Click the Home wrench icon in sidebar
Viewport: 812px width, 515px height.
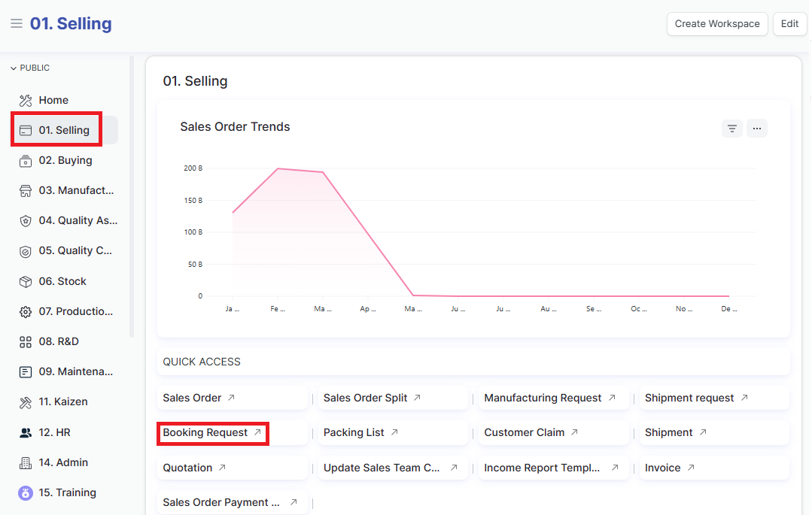click(26, 100)
